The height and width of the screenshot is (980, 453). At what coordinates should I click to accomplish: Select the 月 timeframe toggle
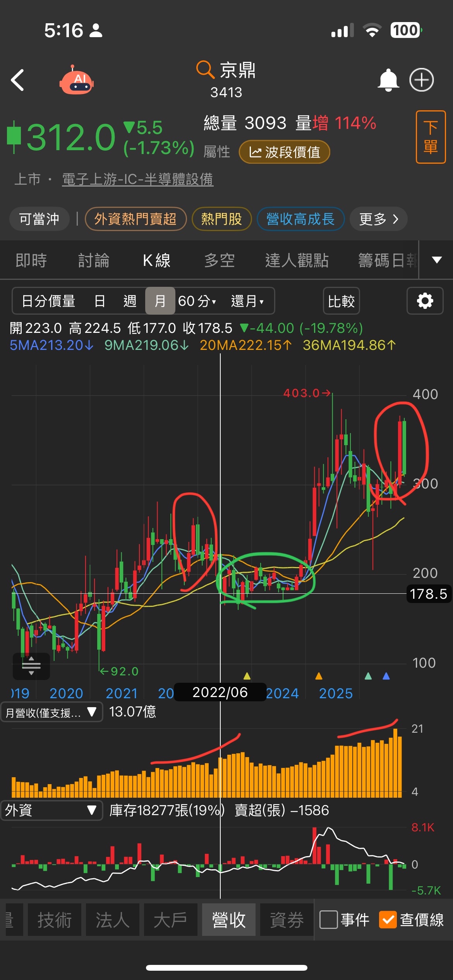pos(160,301)
